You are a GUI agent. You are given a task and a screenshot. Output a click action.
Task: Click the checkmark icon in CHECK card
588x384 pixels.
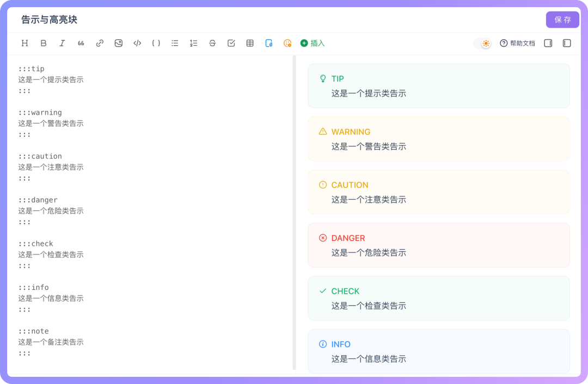tap(323, 290)
